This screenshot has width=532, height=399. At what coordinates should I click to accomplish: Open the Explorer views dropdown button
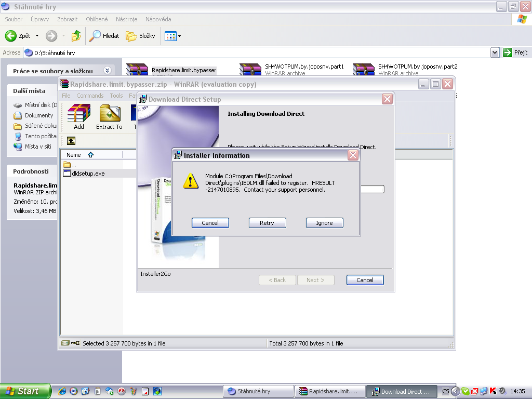coord(172,36)
